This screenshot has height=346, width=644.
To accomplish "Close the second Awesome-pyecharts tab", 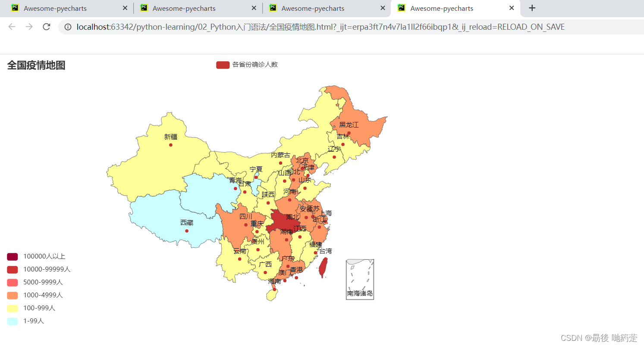I will point(254,8).
